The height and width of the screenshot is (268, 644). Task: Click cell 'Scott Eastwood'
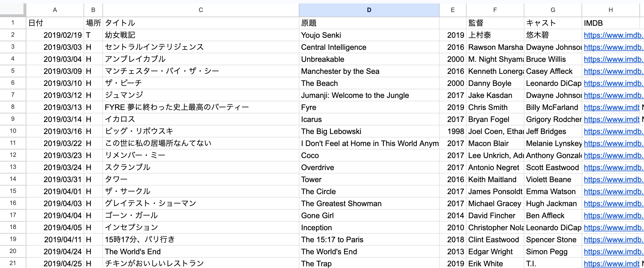pos(553,167)
